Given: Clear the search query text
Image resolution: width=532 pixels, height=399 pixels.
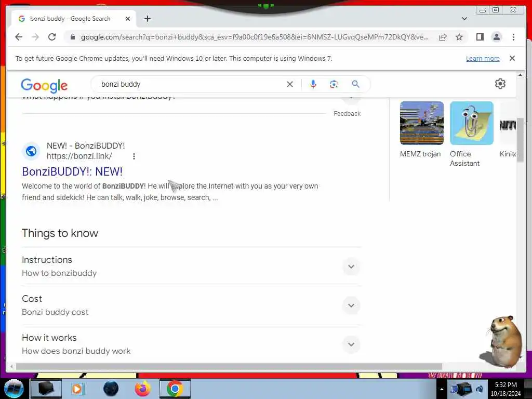Looking at the screenshot, I should coord(290,84).
